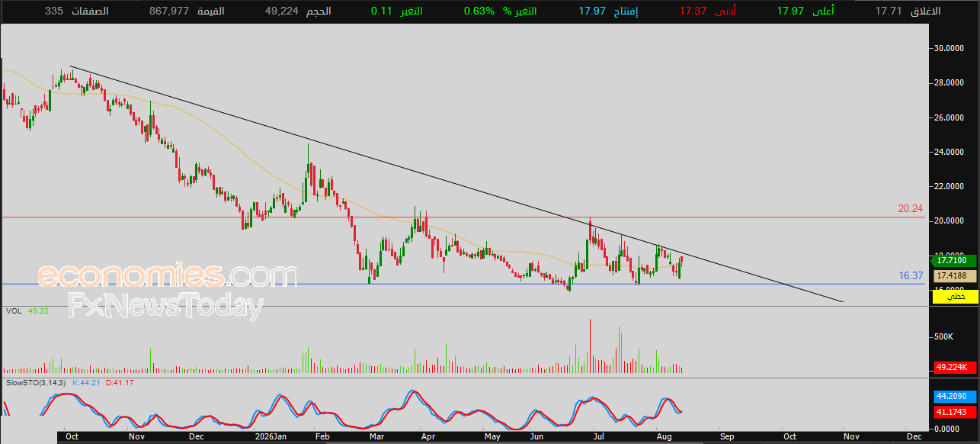Open the economies.com watermark logo
This screenshot has width=980, height=444.
click(168, 275)
